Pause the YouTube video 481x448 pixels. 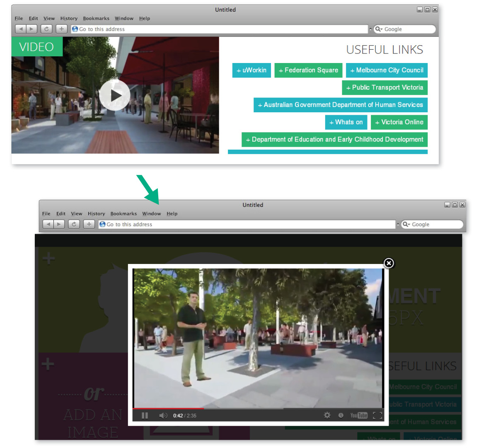145,415
